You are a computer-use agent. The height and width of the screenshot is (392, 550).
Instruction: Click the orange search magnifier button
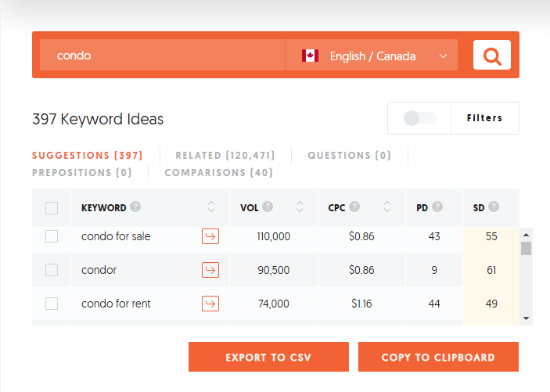pyautogui.click(x=492, y=56)
